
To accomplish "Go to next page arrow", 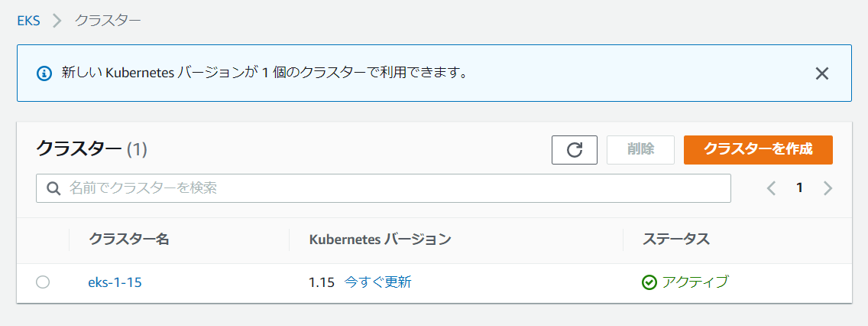I will point(828,188).
